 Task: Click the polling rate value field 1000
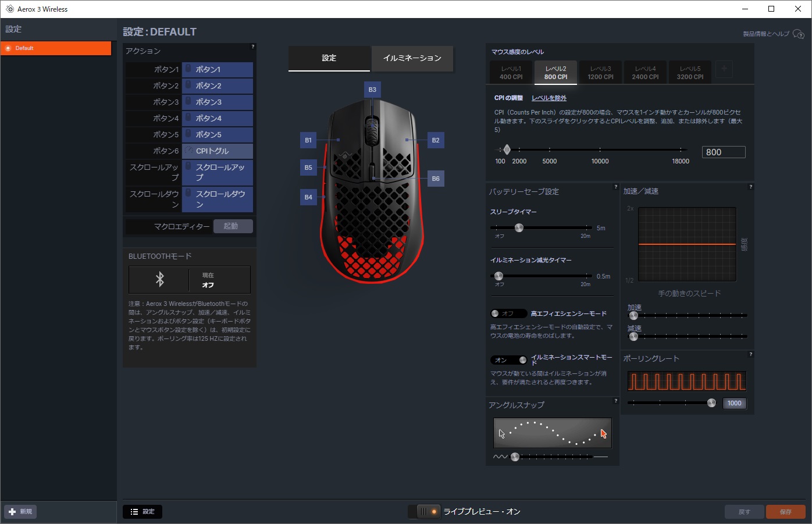(734, 404)
